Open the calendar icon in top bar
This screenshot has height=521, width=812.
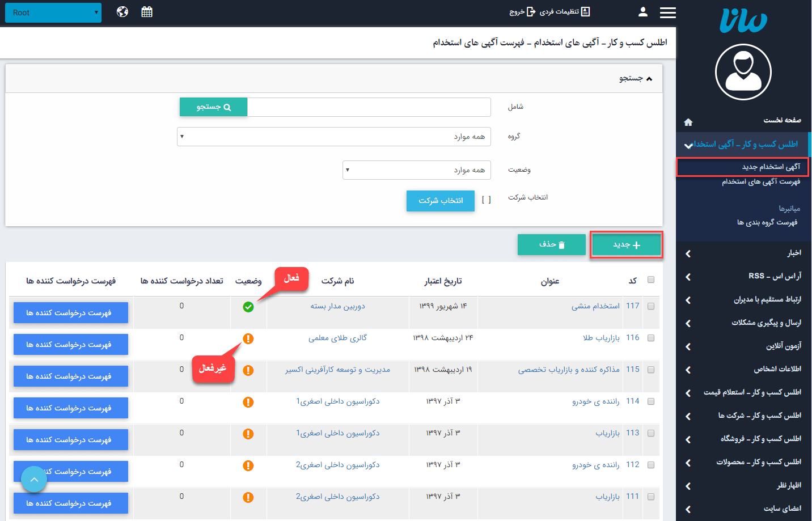[x=147, y=11]
